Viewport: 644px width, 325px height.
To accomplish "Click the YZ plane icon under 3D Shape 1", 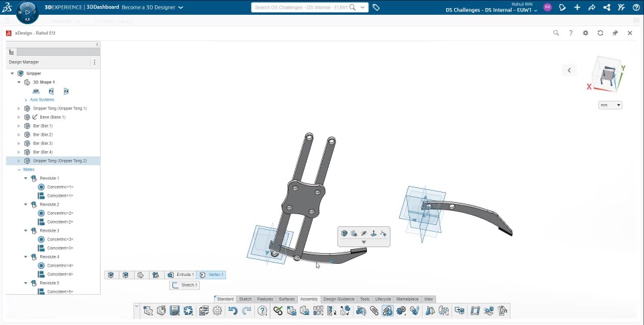I will tap(52, 91).
